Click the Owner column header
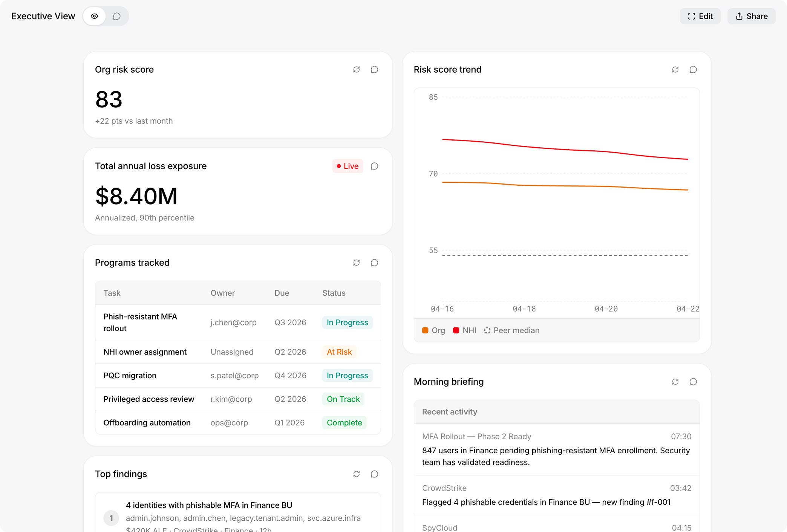The height and width of the screenshot is (532, 787). (223, 293)
